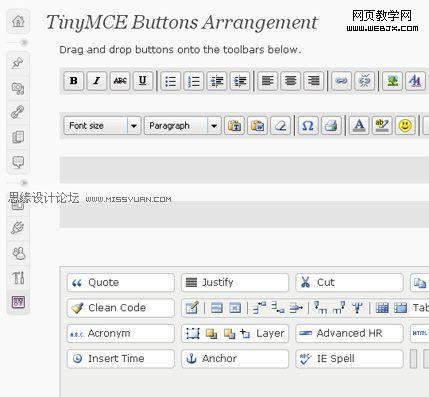
Task: Click the align left button
Action: (x=268, y=81)
